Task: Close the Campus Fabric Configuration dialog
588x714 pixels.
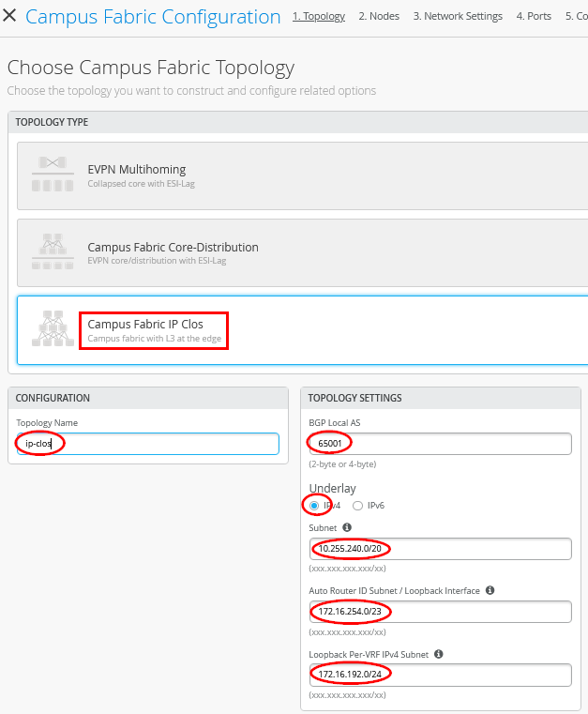Action: click(10, 17)
